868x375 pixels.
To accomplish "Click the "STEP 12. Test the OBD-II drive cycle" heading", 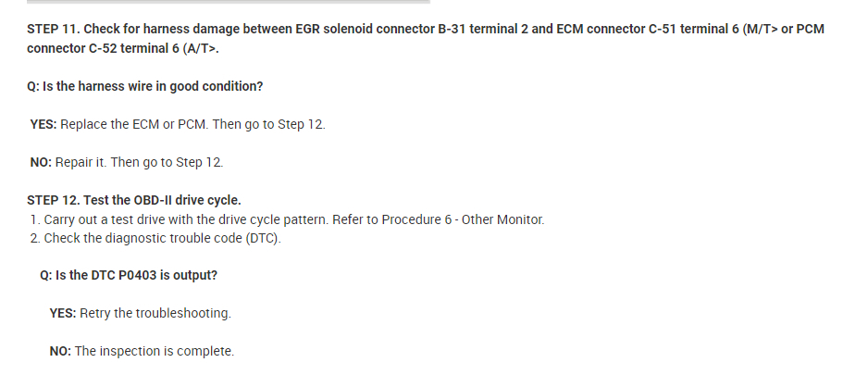I will 135,200.
